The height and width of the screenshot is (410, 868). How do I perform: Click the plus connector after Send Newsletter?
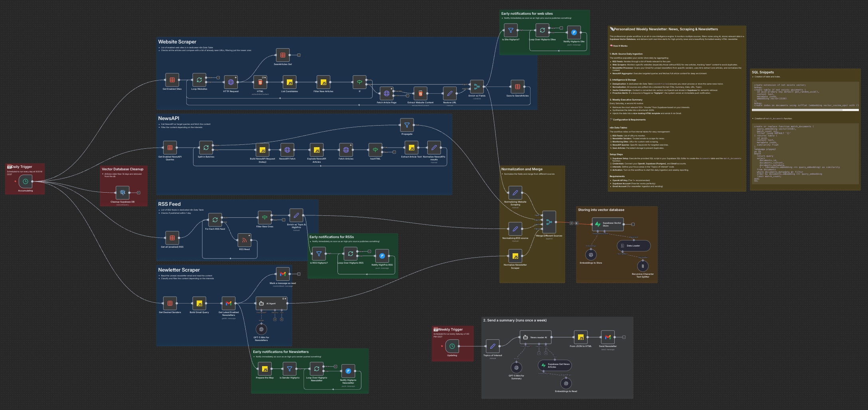coord(624,337)
